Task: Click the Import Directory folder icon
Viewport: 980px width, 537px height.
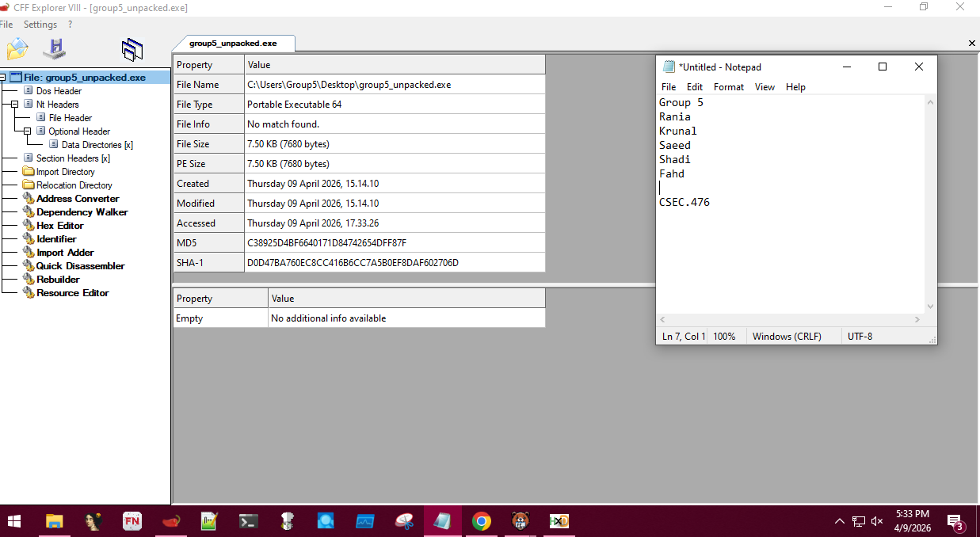Action: pos(29,172)
